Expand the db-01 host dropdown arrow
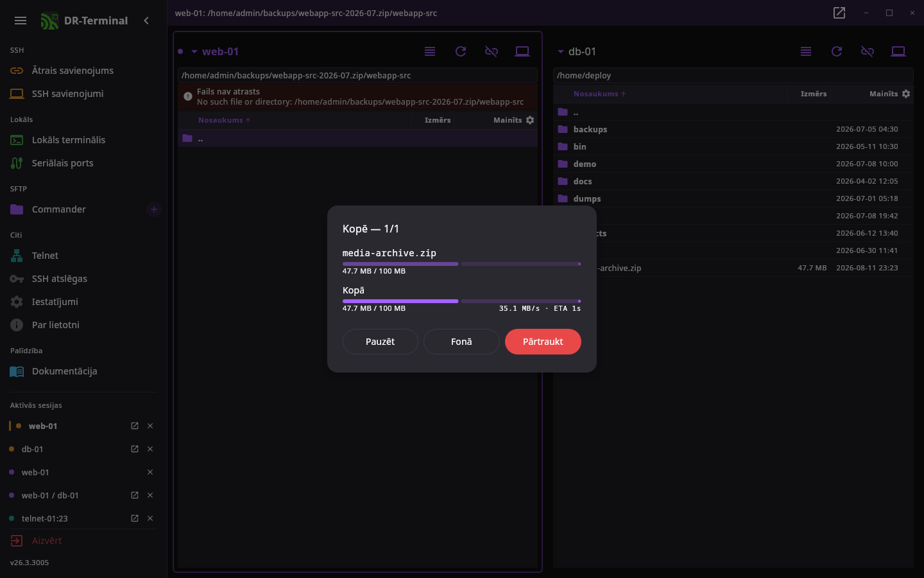This screenshot has width=924, height=578. [560, 51]
